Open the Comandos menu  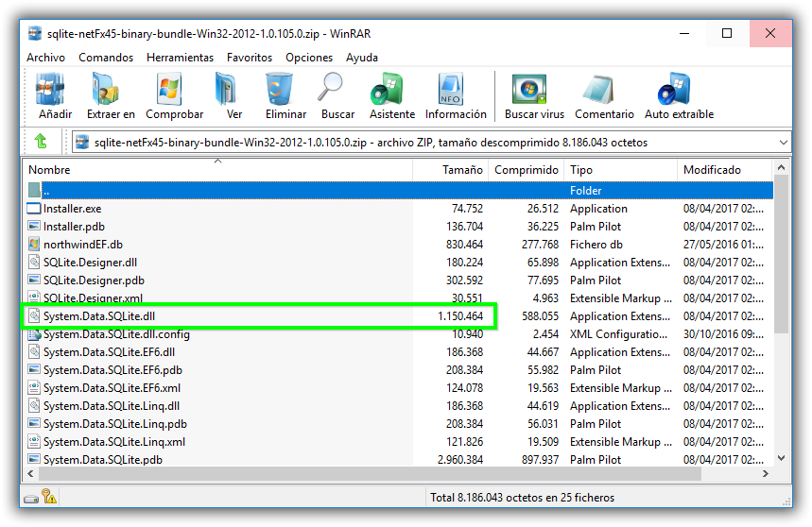(106, 58)
